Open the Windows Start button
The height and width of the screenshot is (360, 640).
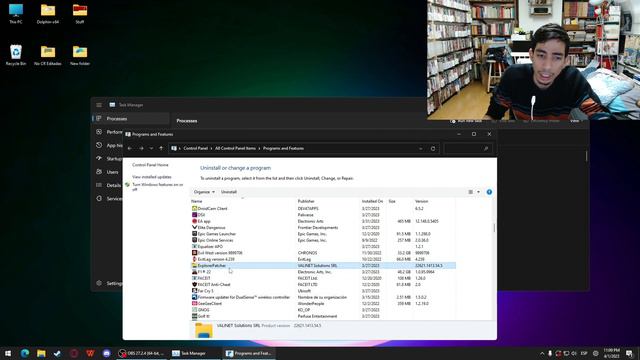[x=8, y=353]
